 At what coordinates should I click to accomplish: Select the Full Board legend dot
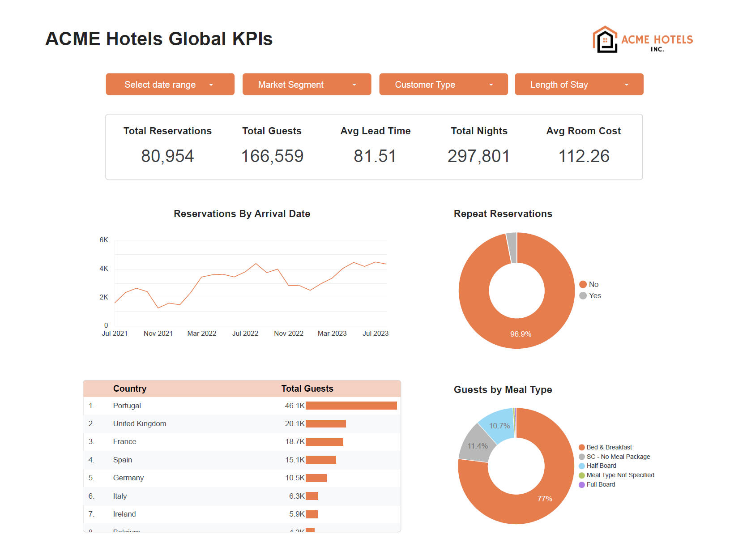[x=581, y=484]
